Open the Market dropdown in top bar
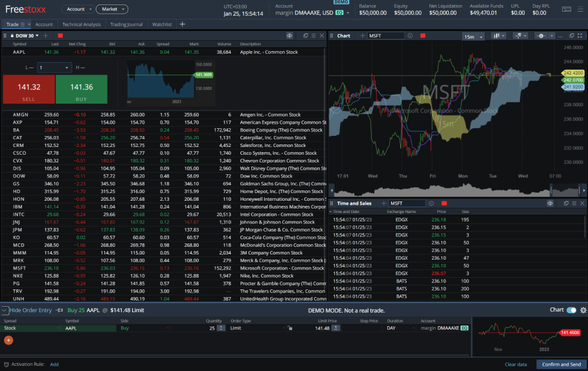588x371 pixels. [x=111, y=9]
